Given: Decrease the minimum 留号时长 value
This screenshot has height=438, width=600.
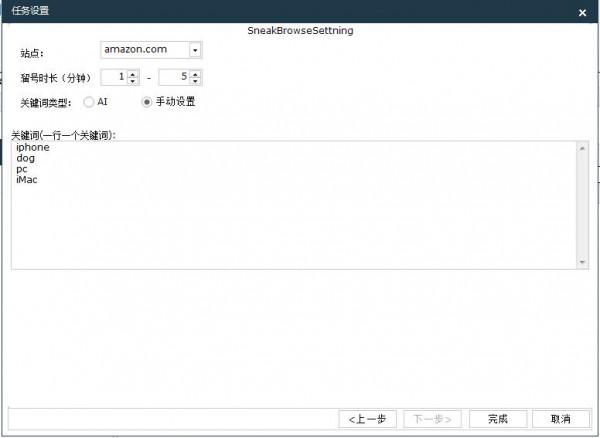Looking at the screenshot, I should tap(133, 81).
